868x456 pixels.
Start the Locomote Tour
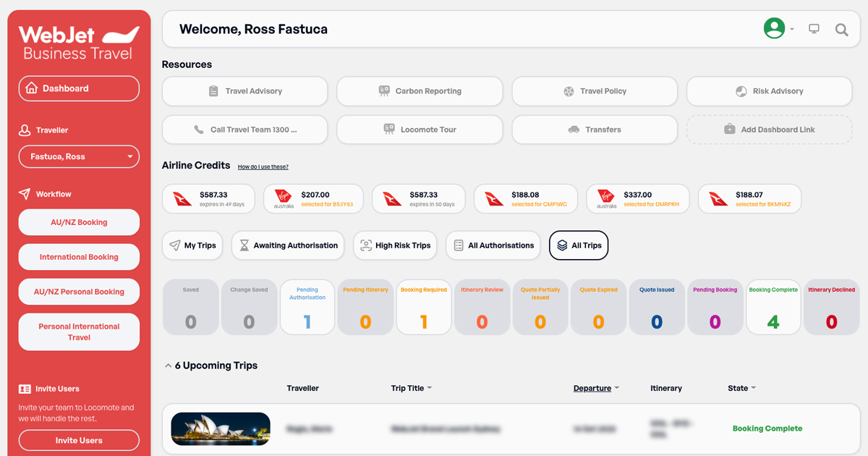pos(420,130)
